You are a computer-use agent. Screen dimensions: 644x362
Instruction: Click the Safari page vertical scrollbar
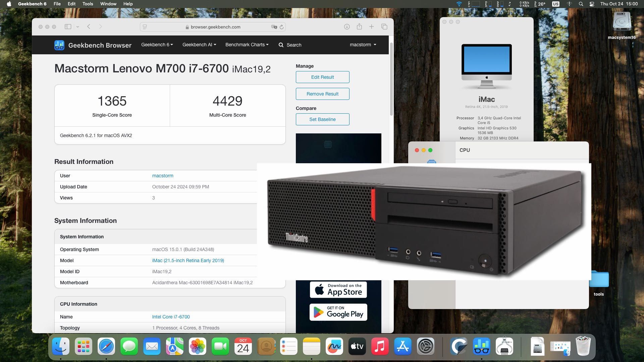pyautogui.click(x=391, y=79)
